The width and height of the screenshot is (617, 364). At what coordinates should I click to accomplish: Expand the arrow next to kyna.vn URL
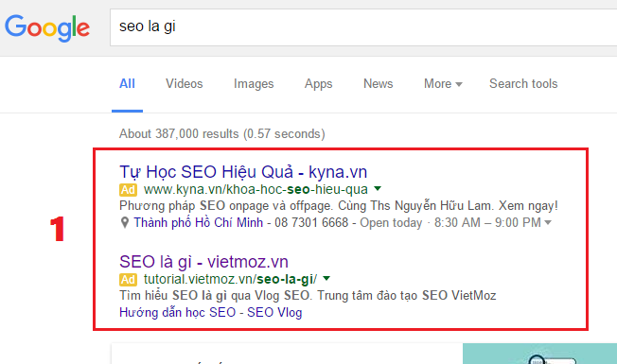(378, 189)
